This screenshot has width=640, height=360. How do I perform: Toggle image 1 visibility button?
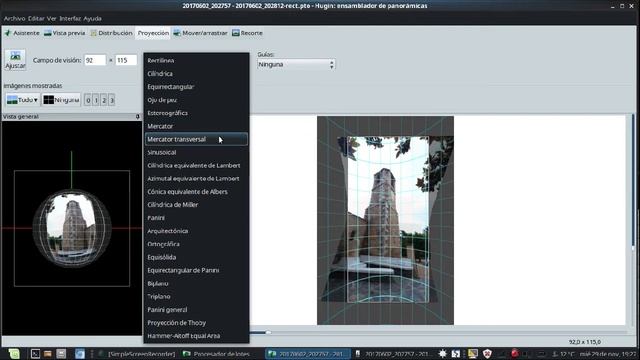[96, 100]
